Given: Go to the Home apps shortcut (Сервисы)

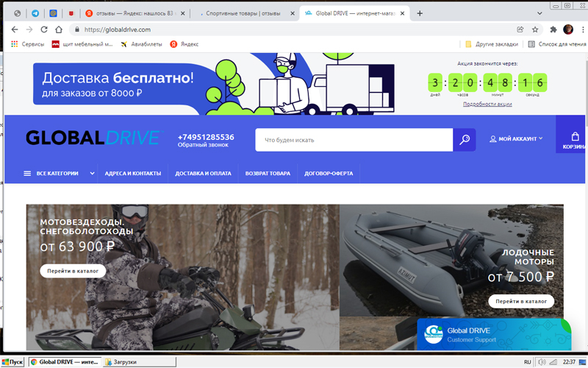Looking at the screenshot, I should (x=28, y=44).
